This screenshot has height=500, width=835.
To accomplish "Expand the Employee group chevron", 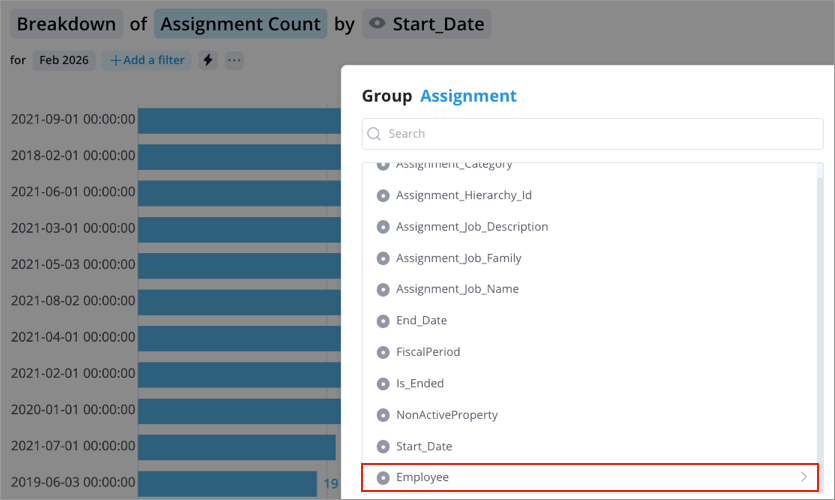I will 804,478.
